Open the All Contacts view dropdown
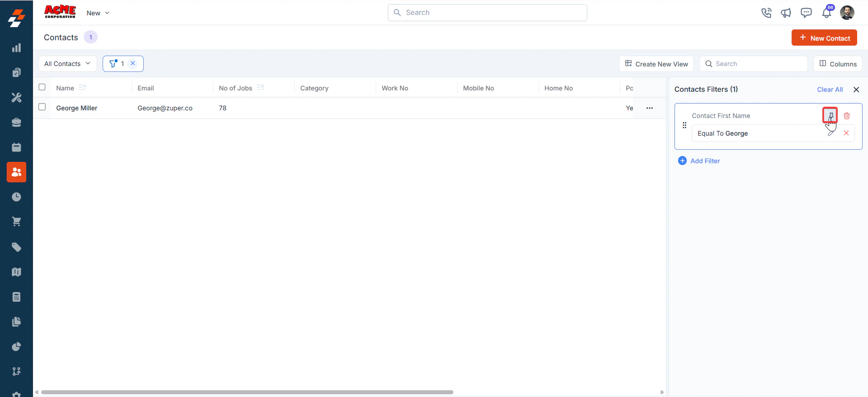This screenshot has height=397, width=868. (x=67, y=64)
